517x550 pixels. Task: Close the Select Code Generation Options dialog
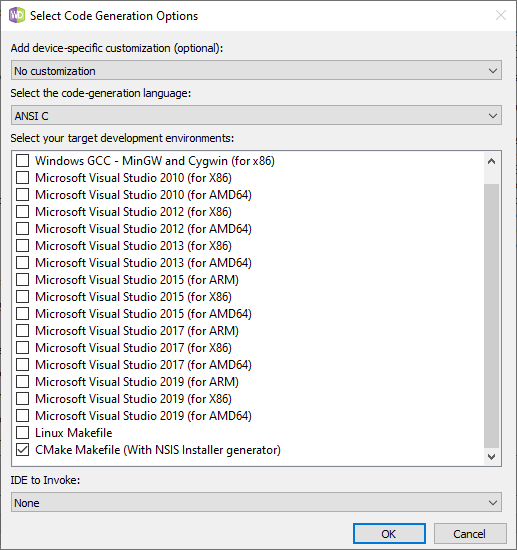pos(501,15)
